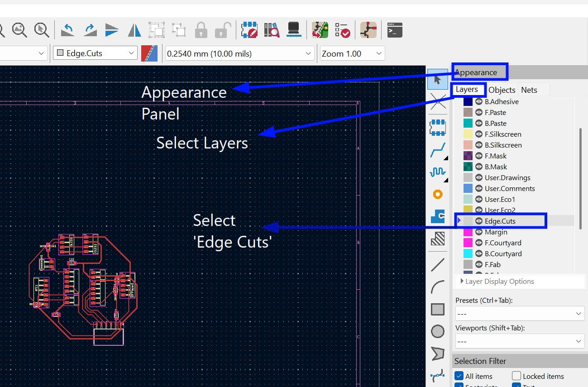
Task: Ungroup the selected items
Action: coord(179,30)
